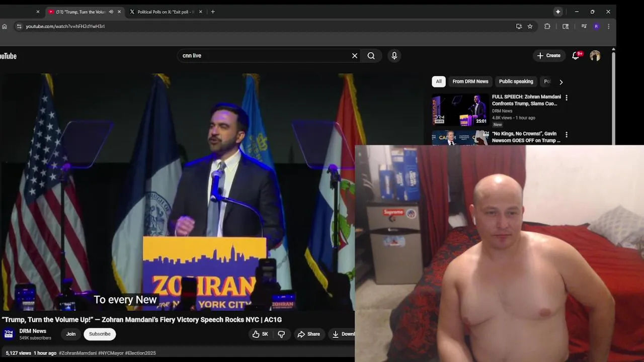Switch to the Political Polls on X tab
Screen dimensions: 644x362
tap(166, 12)
